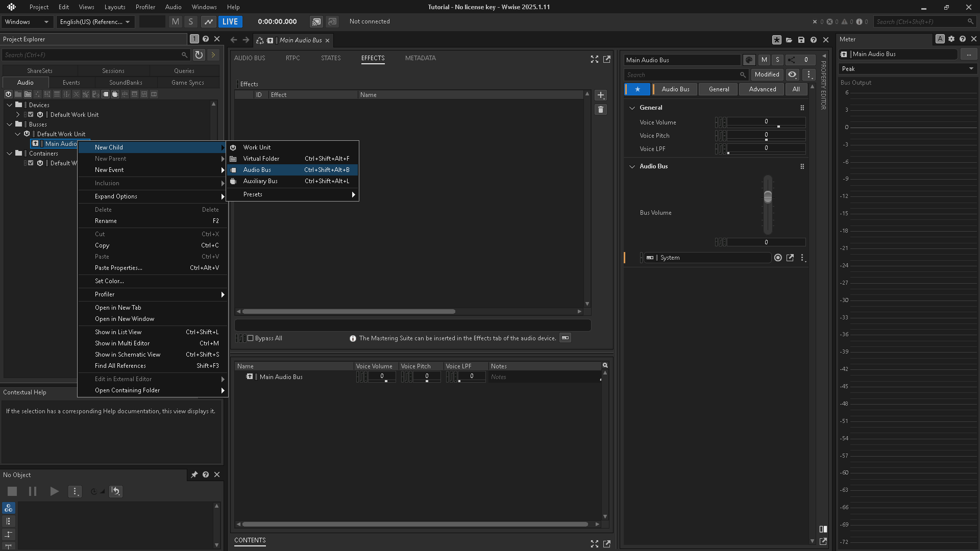This screenshot has height=551, width=980.
Task: Click the share references icon in Property Editor
Action: 792,60
